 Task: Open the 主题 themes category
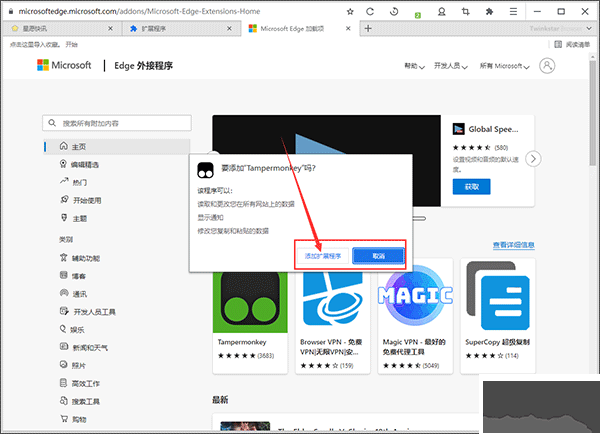point(73,218)
